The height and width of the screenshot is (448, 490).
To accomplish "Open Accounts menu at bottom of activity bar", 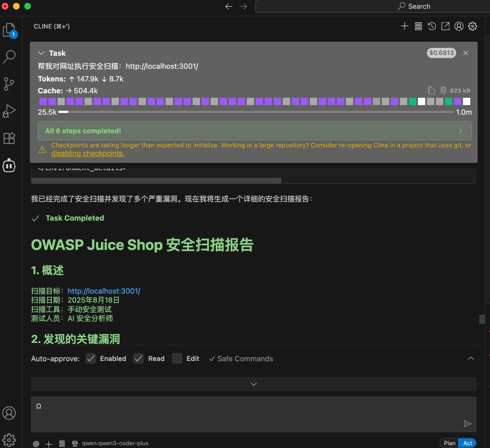I will pyautogui.click(x=9, y=413).
